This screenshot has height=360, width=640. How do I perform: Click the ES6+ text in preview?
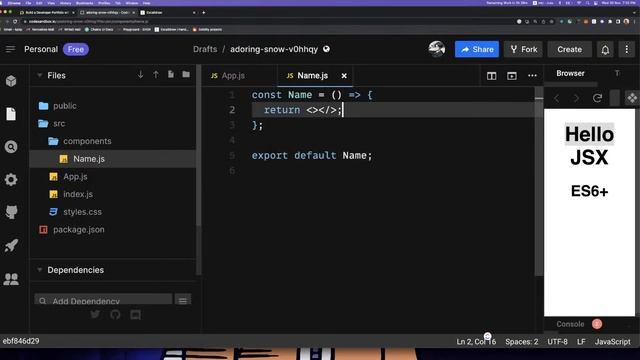(589, 191)
